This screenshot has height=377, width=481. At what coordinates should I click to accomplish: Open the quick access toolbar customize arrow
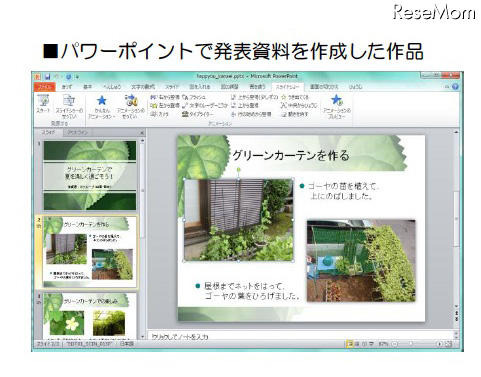tap(77, 77)
